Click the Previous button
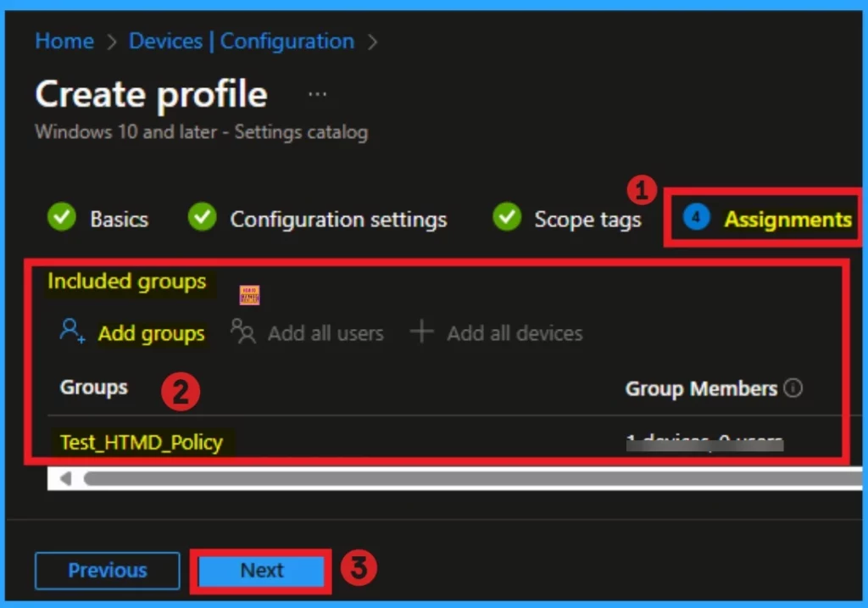Screen dimensions: 868x608 tap(108, 571)
